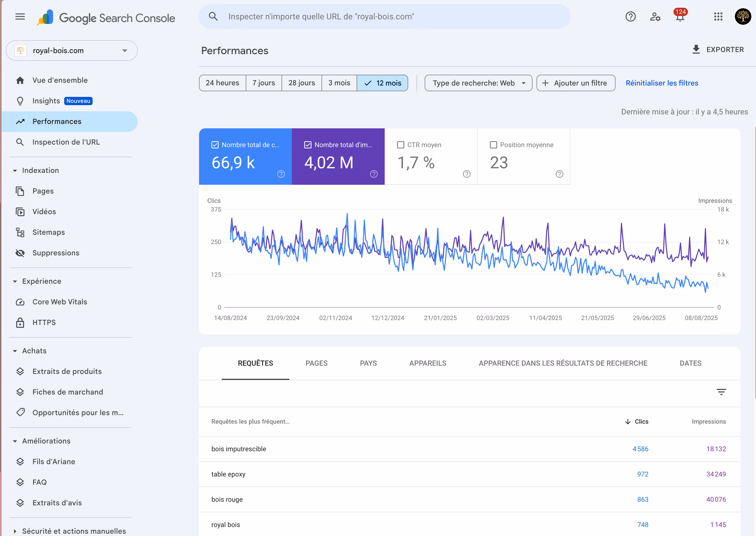The image size is (756, 536).
Task: Enable the Position moyenne checkbox
Action: coord(494,145)
